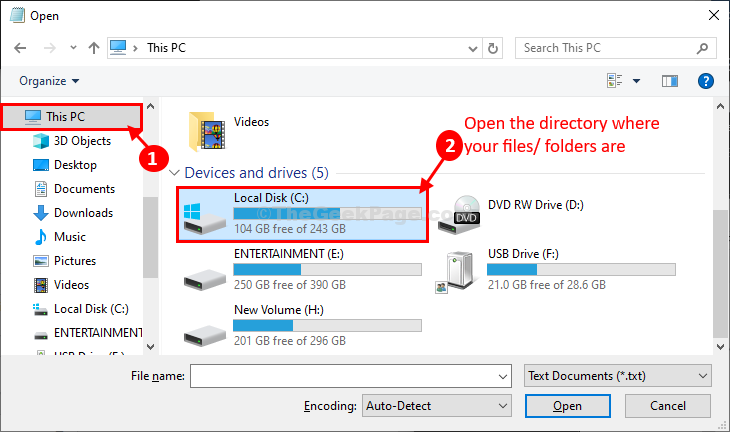Click the Music note icon

click(x=41, y=237)
